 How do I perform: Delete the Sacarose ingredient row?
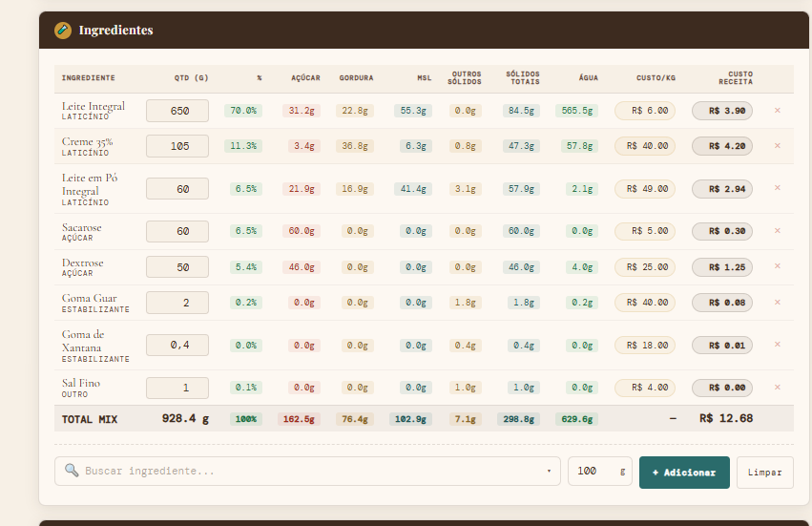pos(777,231)
